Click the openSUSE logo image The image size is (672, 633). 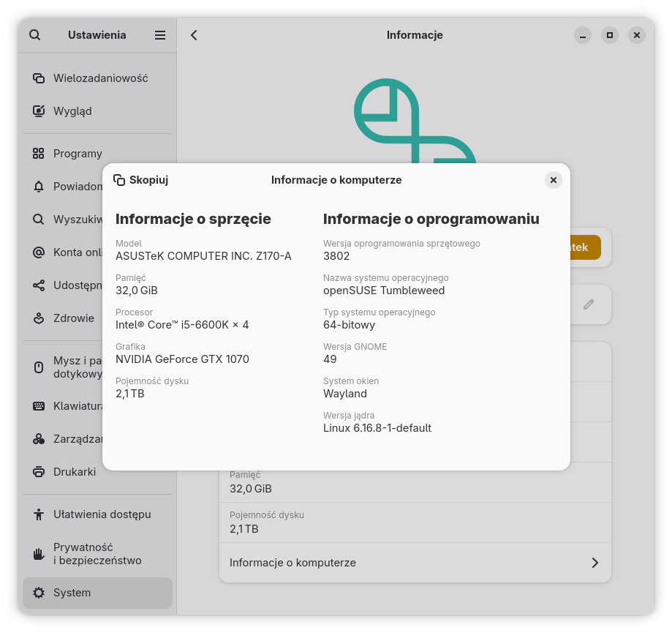[415, 121]
